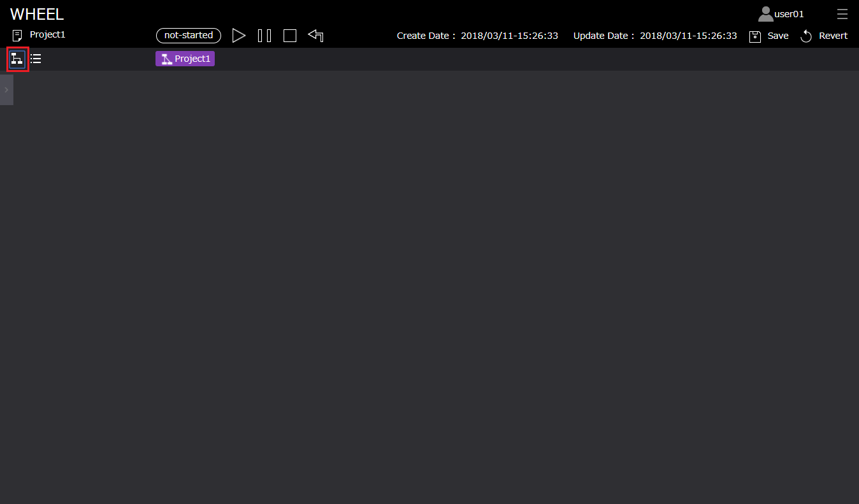Click the WHEEL logo title
Screen dimensions: 859x504
coord(37,15)
